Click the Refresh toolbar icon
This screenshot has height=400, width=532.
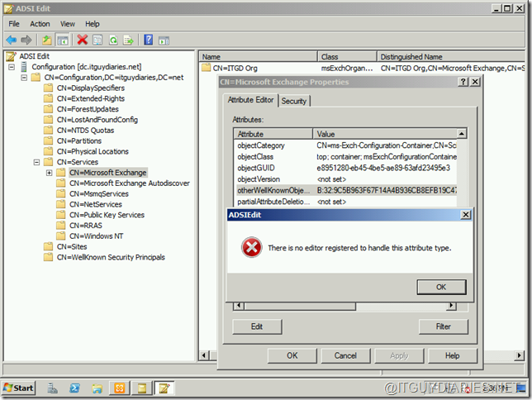pyautogui.click(x=113, y=40)
